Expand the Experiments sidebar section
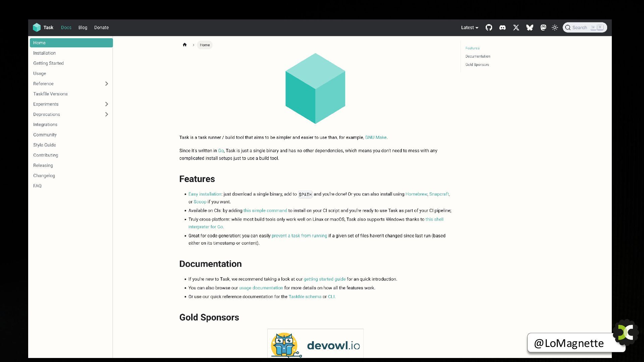Image resolution: width=644 pixels, height=362 pixels. (106, 104)
